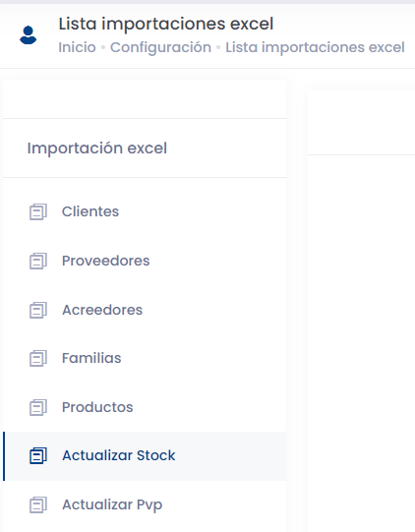
Task: Select Proveedores in the import list
Action: pos(145,261)
